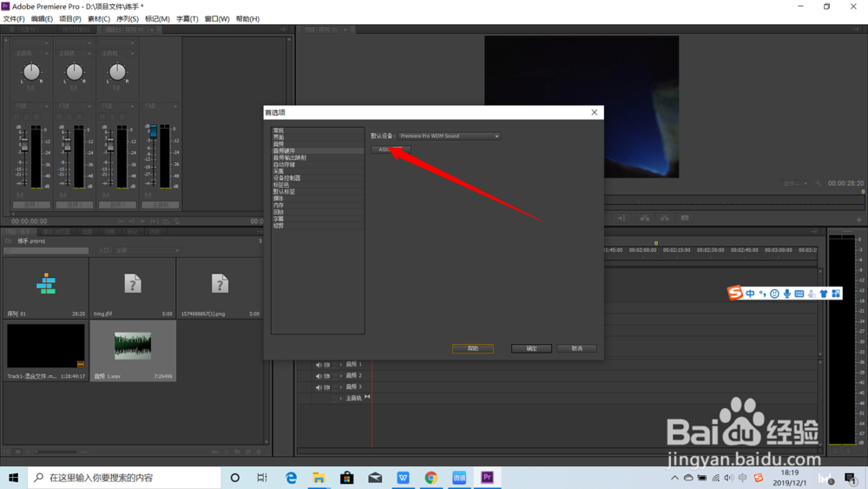Open Chrome from the taskbar
The width and height of the screenshot is (868, 489).
[431, 478]
